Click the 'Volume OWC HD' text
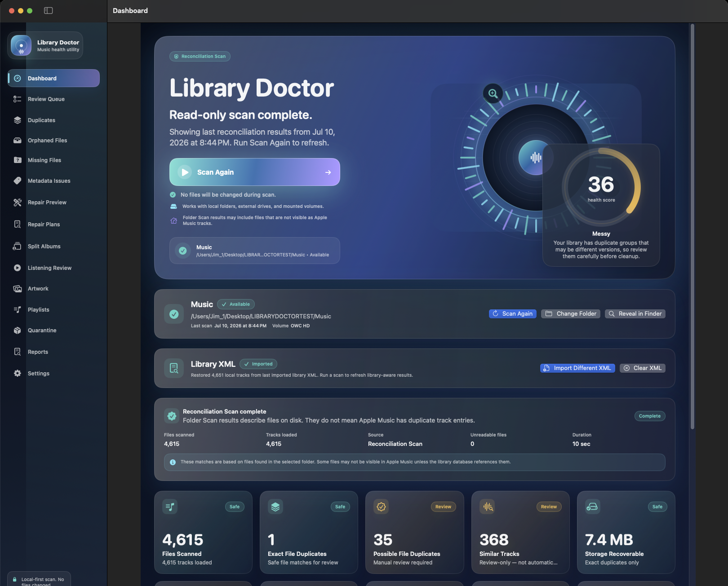 click(291, 326)
